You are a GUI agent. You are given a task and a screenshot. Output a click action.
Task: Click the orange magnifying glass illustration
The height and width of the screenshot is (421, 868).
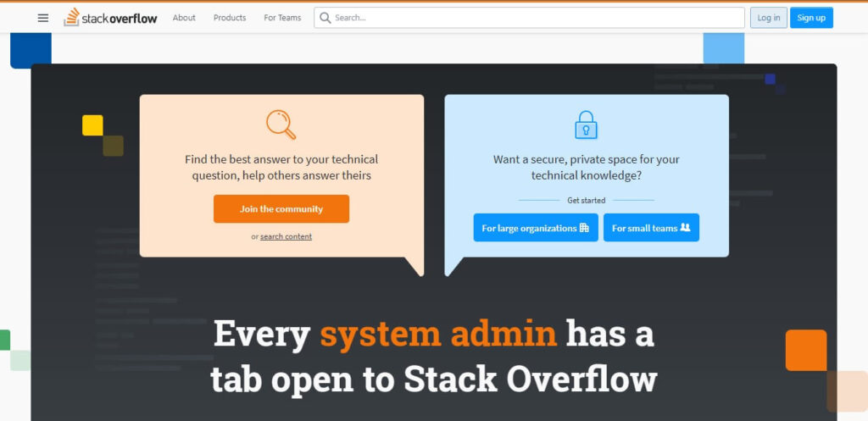pos(281,125)
